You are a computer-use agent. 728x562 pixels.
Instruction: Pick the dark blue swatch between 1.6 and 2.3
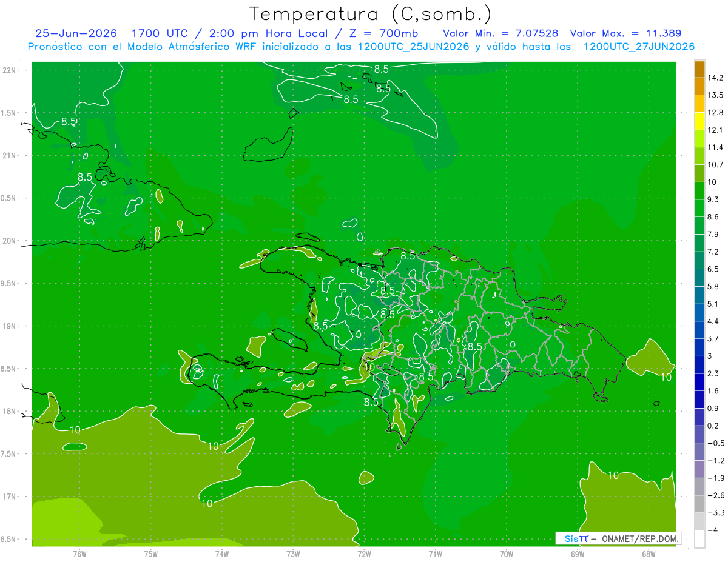tap(699, 382)
